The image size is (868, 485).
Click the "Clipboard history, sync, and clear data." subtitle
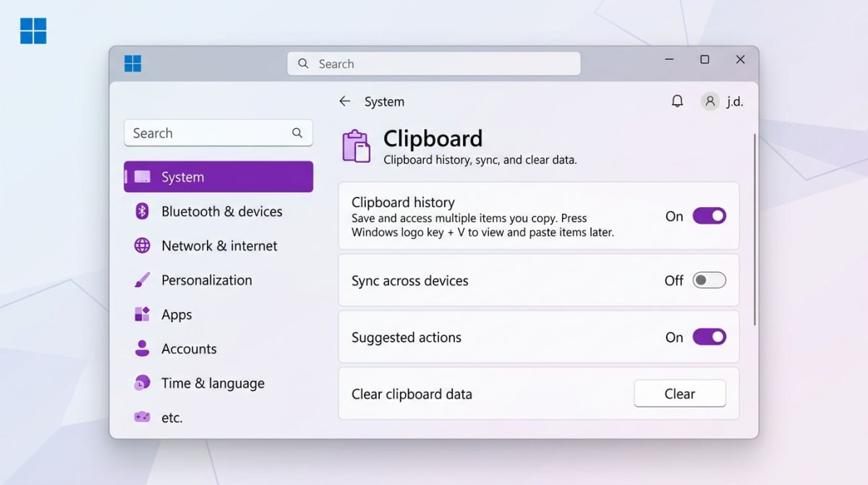click(x=480, y=160)
